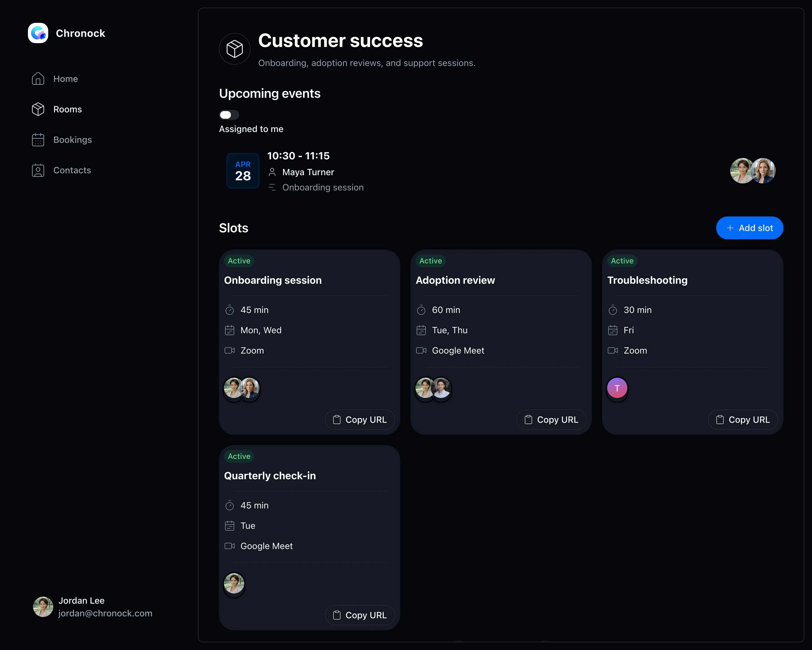This screenshot has width=812, height=650.
Task: Go to the Bookings calendar icon
Action: coord(38,140)
